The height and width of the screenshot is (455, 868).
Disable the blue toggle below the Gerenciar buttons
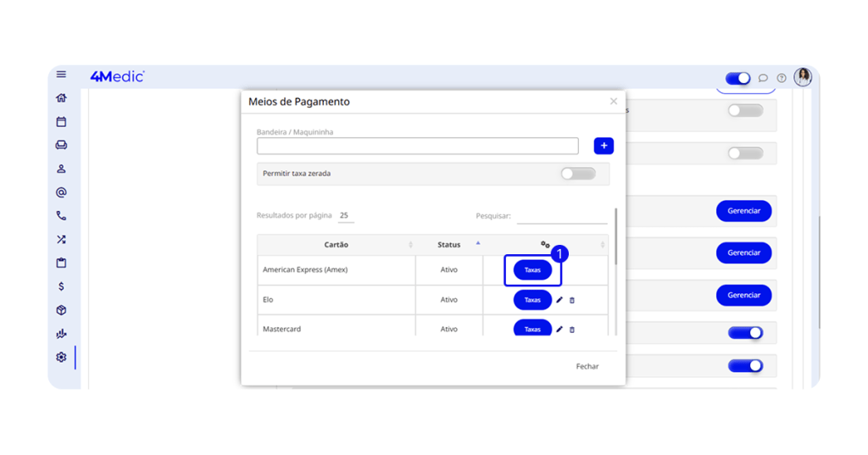click(x=745, y=333)
